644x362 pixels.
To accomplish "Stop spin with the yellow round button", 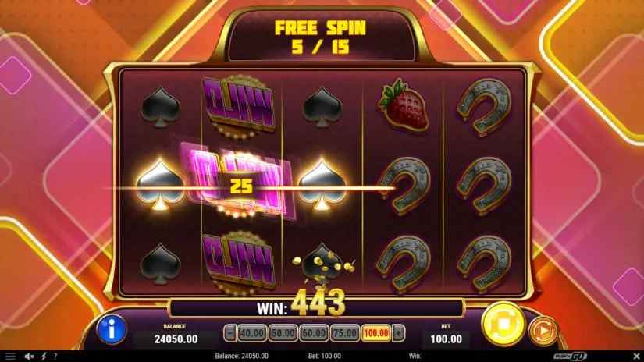I will [503, 325].
